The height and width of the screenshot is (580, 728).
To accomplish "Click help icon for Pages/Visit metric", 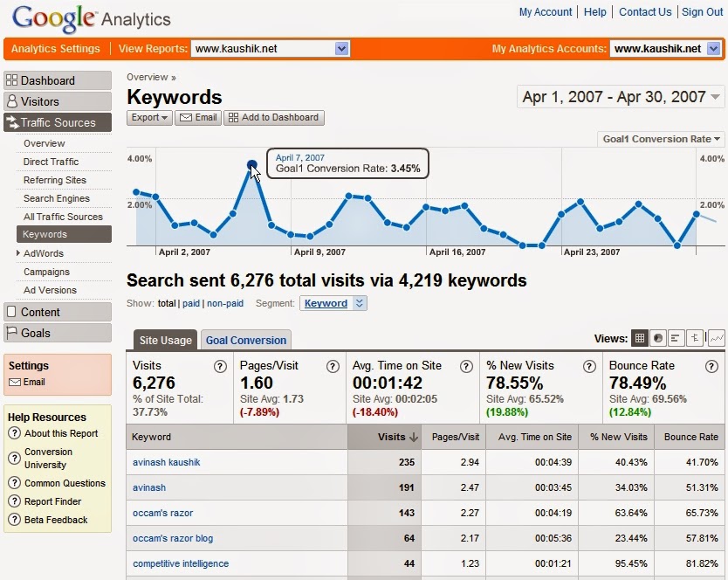I will tap(333, 367).
